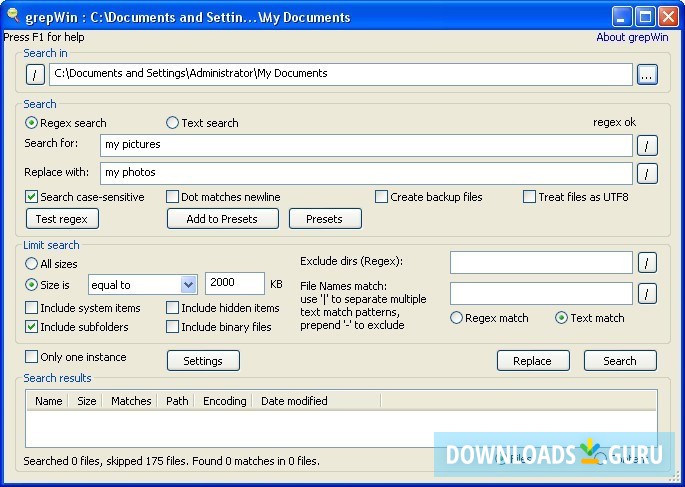Screen dimensions: 685x487
Task: Sort results by Date modified column header
Action: pyautogui.click(x=317, y=401)
